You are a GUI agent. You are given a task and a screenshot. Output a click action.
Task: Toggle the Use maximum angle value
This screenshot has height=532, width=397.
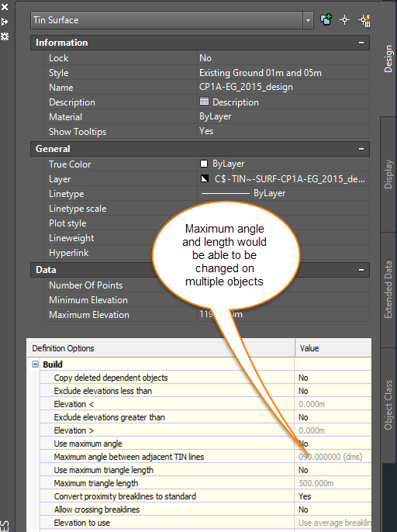[x=333, y=444]
